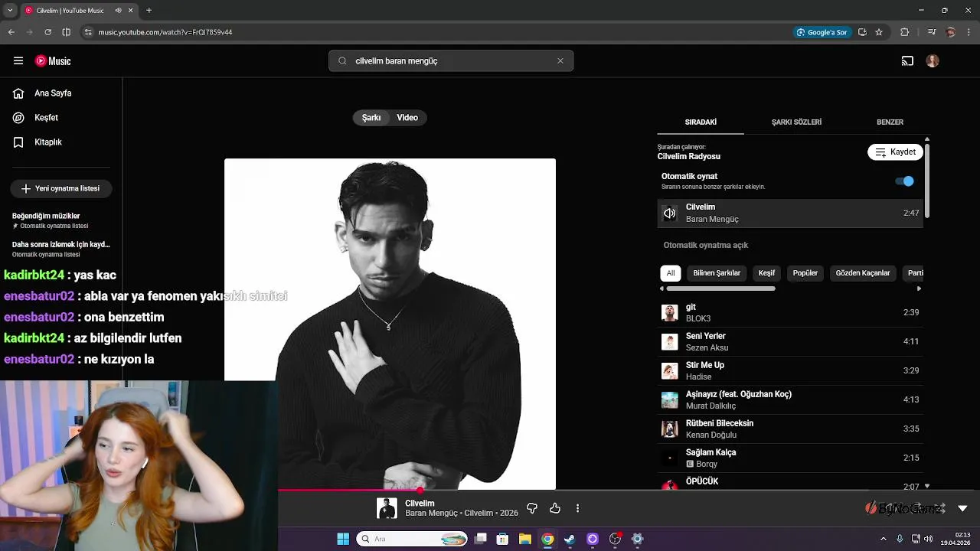Screen dimensions: 980x551
Task: Play Rütbeni Bileceksin by Kenan Doğulu
Action: click(x=790, y=429)
